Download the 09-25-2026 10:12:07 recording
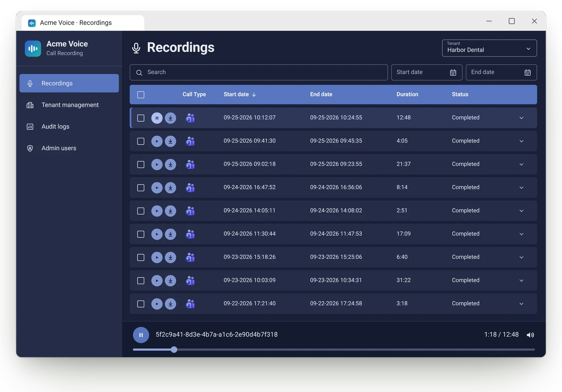The height and width of the screenshot is (392, 562). pyautogui.click(x=171, y=118)
